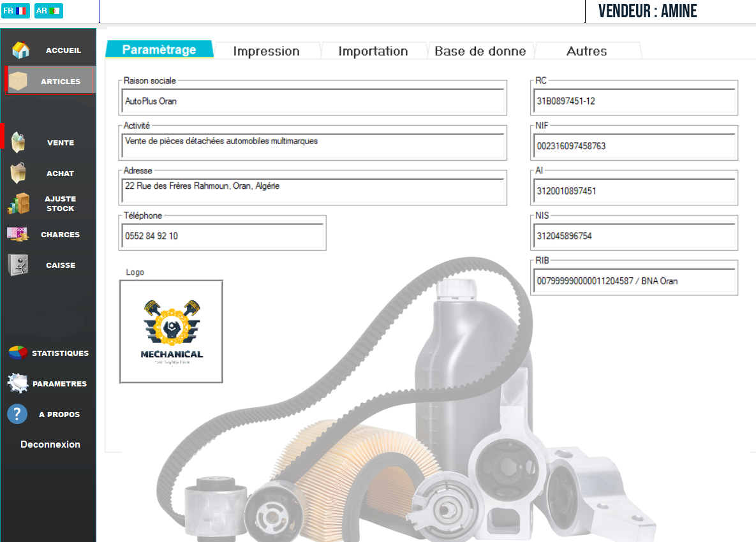Image resolution: width=756 pixels, height=542 pixels.
Task: Open the Caisse safe icon
Action: pyautogui.click(x=18, y=265)
